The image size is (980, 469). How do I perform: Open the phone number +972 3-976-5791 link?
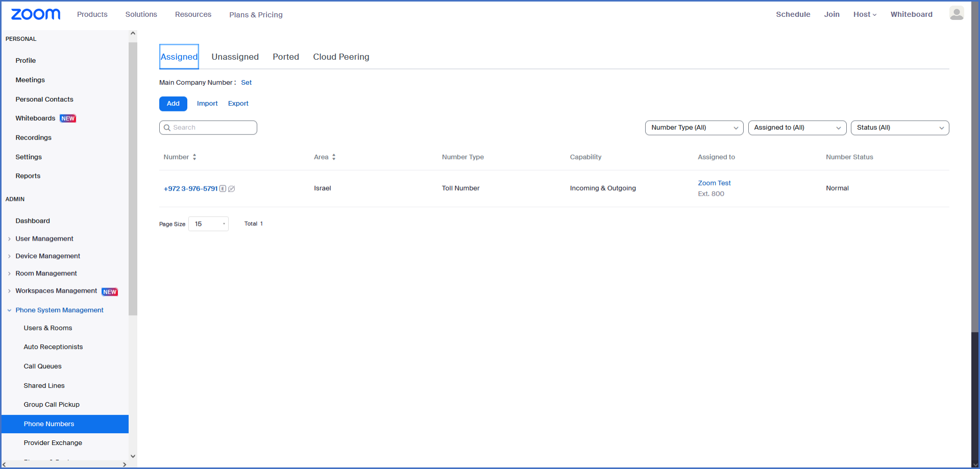tap(190, 189)
